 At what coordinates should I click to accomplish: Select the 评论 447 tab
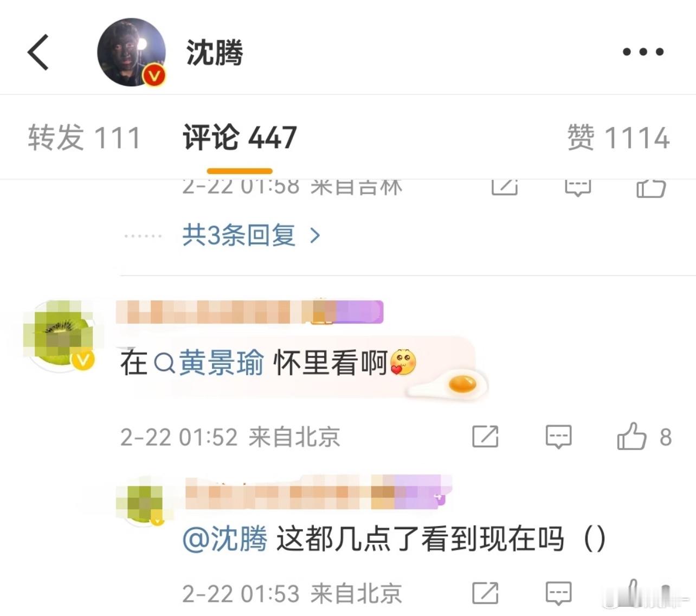point(240,137)
